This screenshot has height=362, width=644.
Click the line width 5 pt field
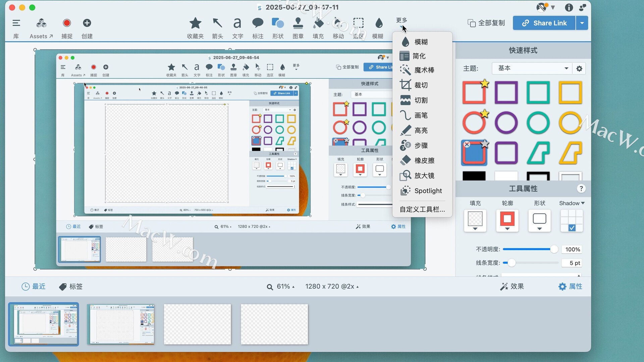pyautogui.click(x=572, y=263)
